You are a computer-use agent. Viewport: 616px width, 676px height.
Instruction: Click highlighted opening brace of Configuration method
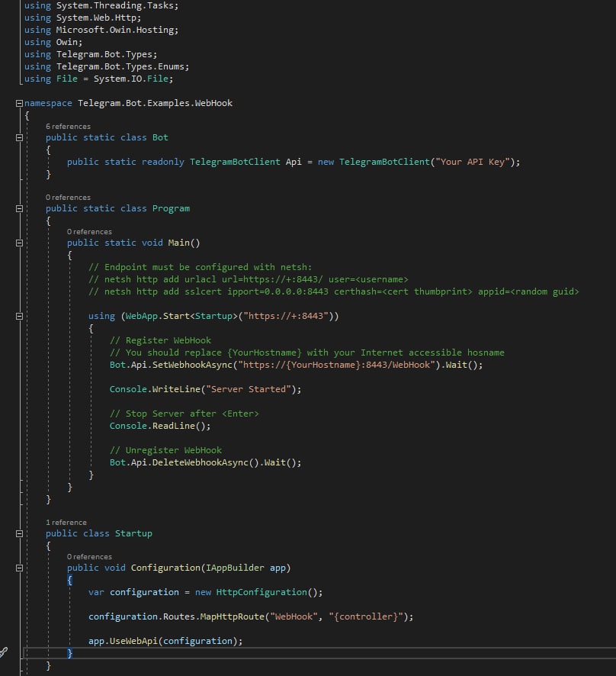coord(70,581)
